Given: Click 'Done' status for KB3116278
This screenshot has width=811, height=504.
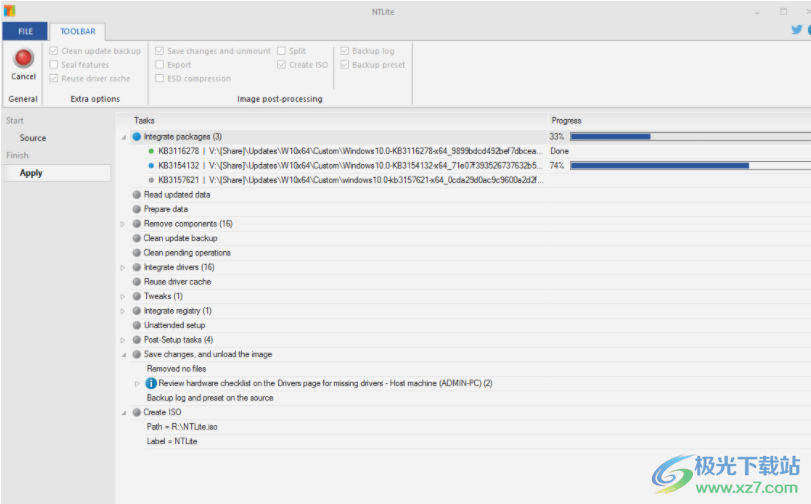Looking at the screenshot, I should coord(559,151).
